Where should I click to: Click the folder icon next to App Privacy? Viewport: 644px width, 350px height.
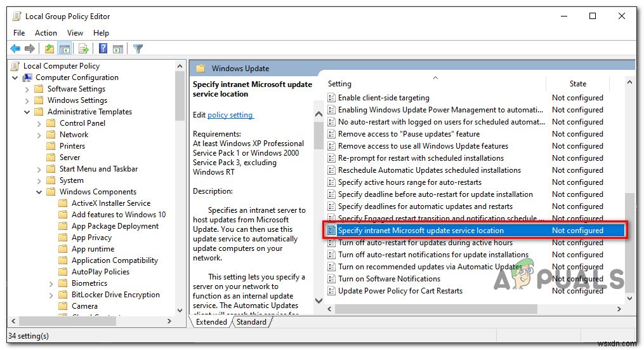(x=63, y=238)
